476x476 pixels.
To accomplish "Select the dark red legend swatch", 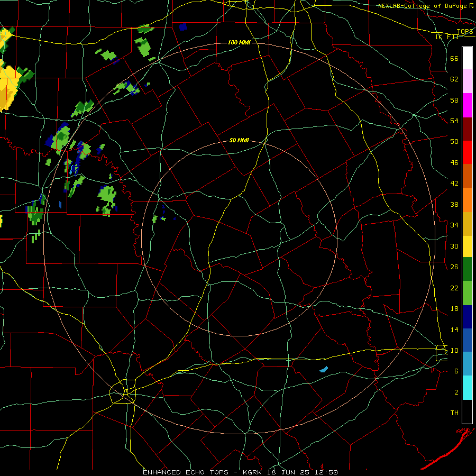I will pos(467,129).
